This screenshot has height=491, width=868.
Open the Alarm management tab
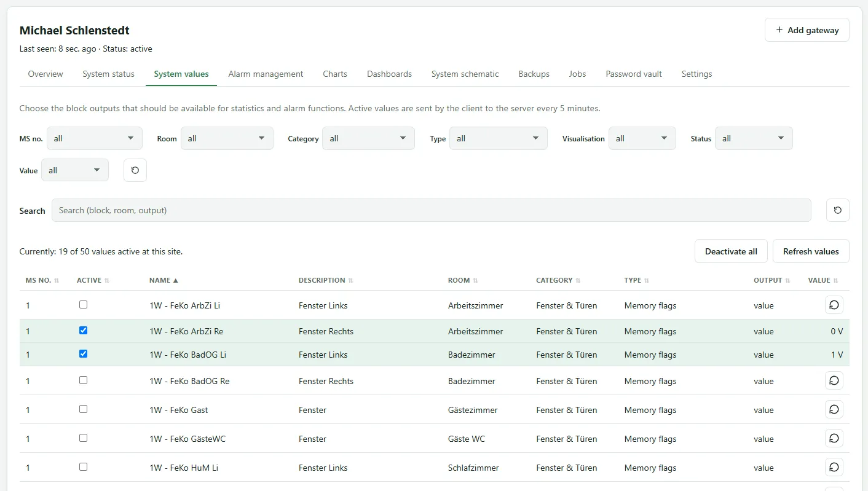(x=266, y=74)
